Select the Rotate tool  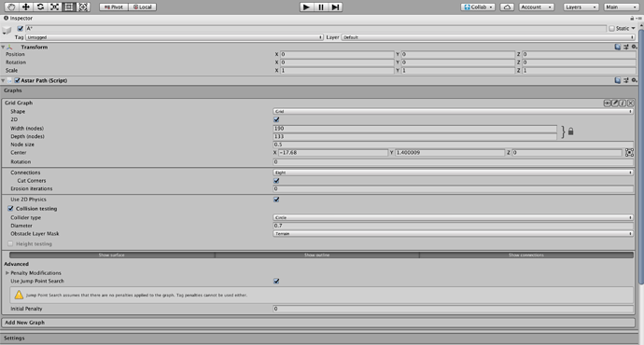(40, 7)
